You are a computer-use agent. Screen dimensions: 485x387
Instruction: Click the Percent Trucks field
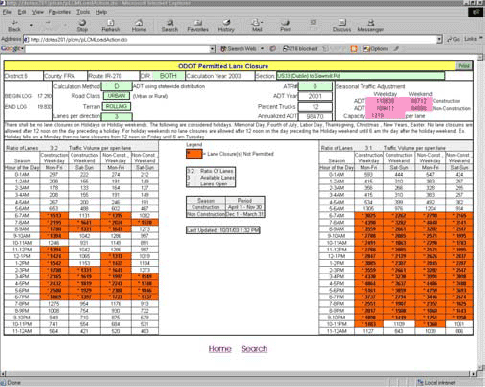pyautogui.click(x=315, y=107)
